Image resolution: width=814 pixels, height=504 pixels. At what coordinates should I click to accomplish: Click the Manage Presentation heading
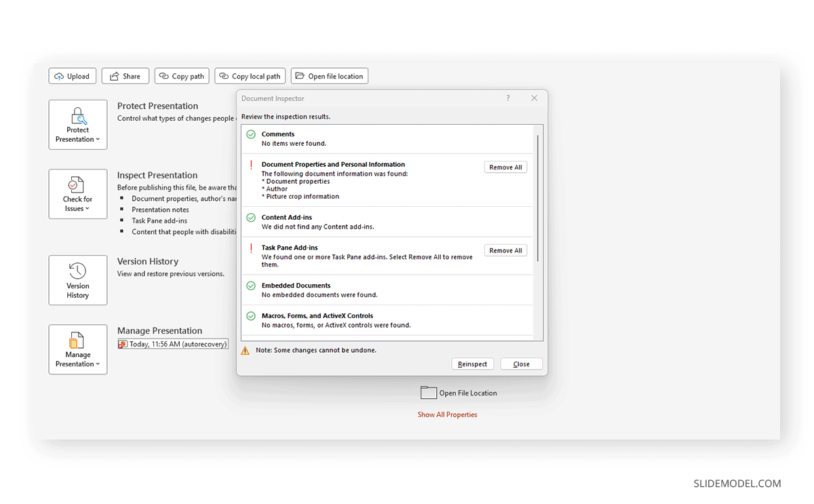click(x=159, y=331)
